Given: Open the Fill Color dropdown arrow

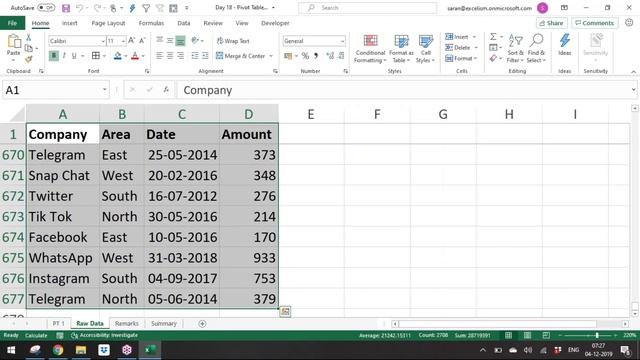Looking at the screenshot, I should [x=125, y=56].
